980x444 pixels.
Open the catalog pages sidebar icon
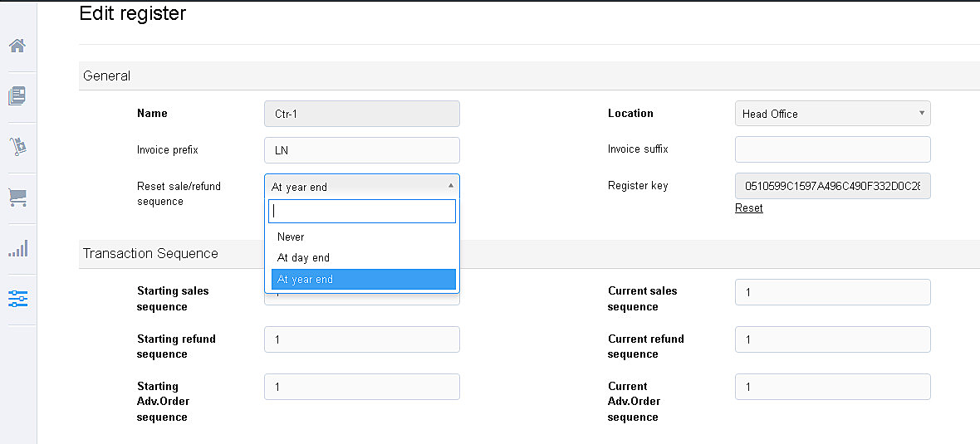[17, 96]
